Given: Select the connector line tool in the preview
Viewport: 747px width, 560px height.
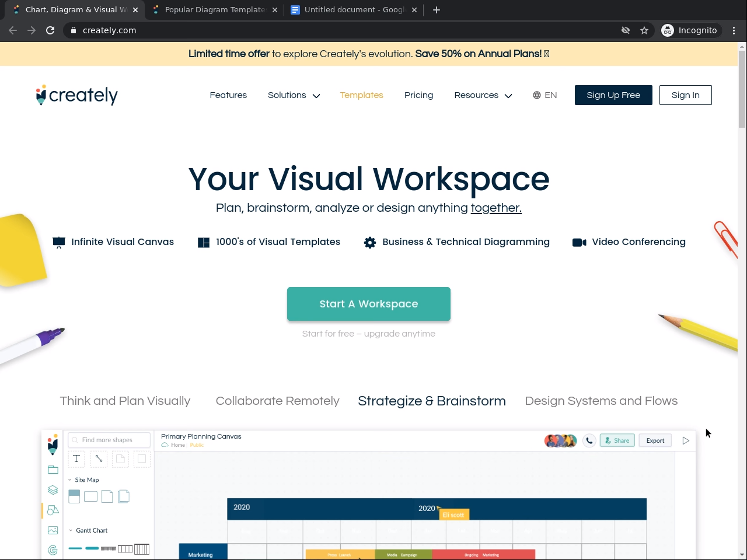Looking at the screenshot, I should point(99,459).
